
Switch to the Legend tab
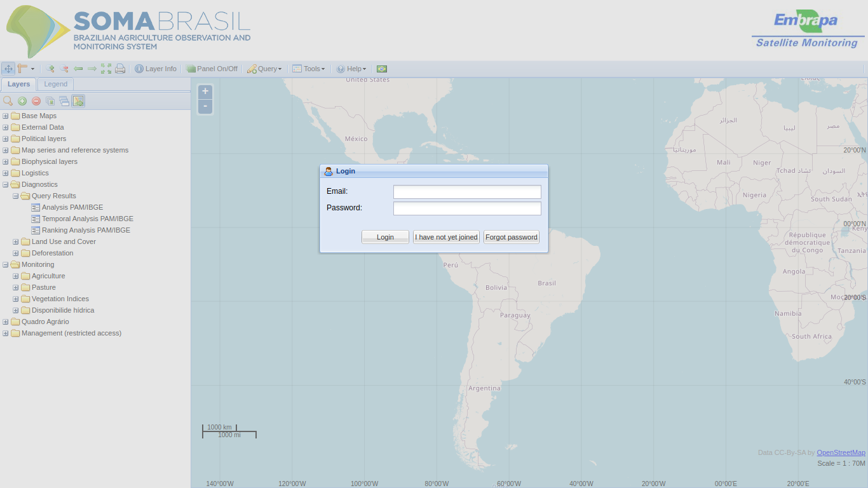click(56, 84)
